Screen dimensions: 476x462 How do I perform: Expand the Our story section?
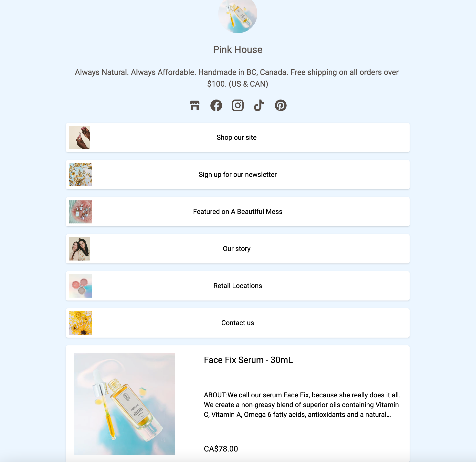238,248
